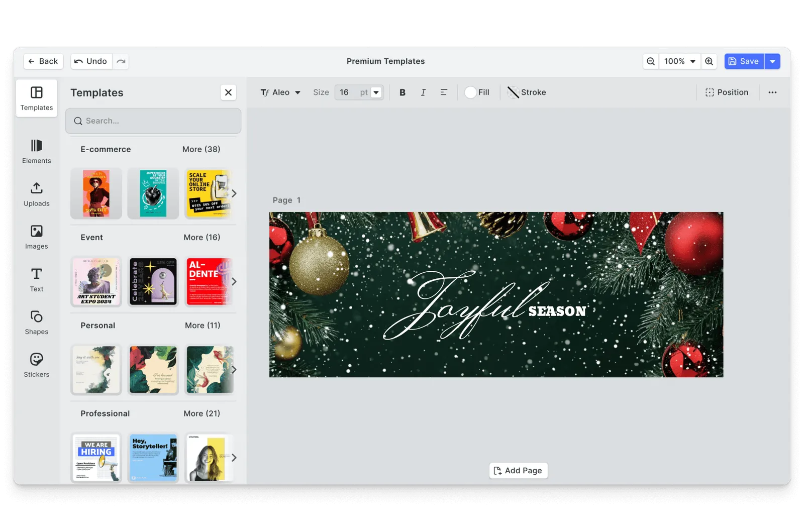Open the Elements sidebar panel

pyautogui.click(x=36, y=151)
